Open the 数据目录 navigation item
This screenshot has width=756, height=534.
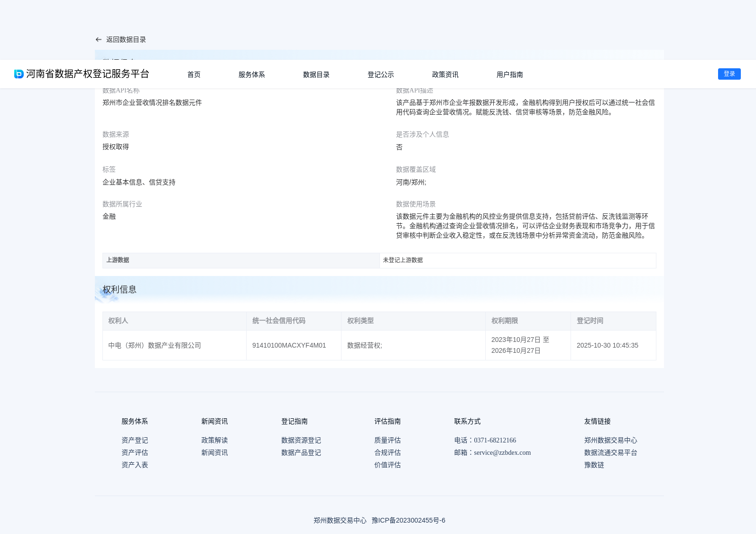[x=316, y=74]
